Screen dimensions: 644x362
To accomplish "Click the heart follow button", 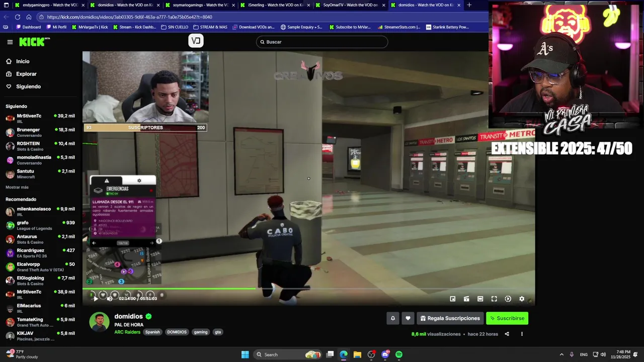I will click(x=408, y=318).
